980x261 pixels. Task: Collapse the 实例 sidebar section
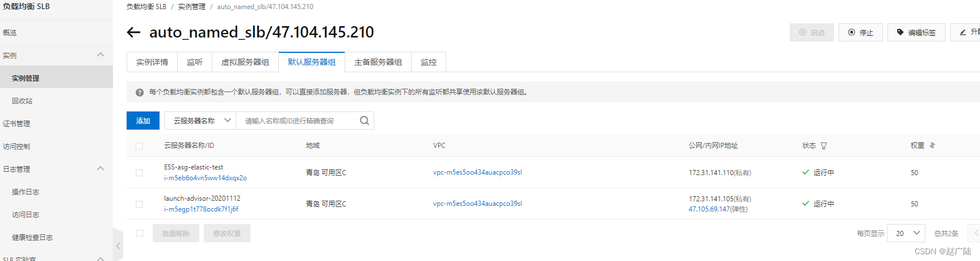100,55
